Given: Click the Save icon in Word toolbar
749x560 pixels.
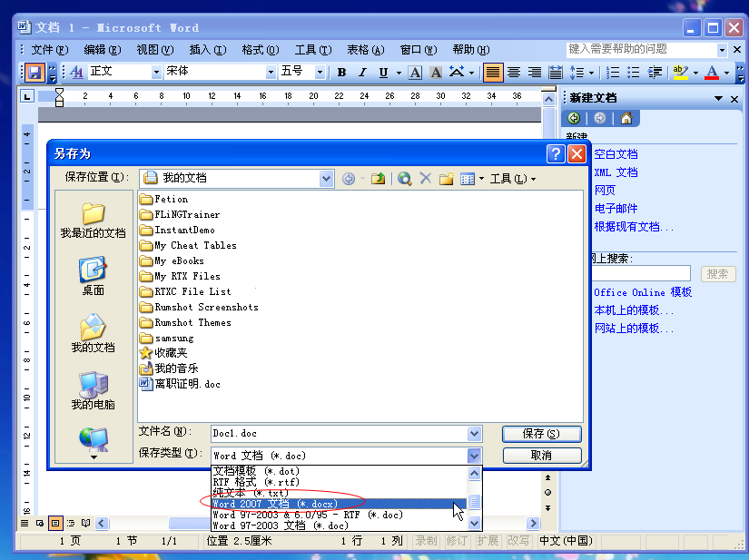Looking at the screenshot, I should (x=34, y=73).
